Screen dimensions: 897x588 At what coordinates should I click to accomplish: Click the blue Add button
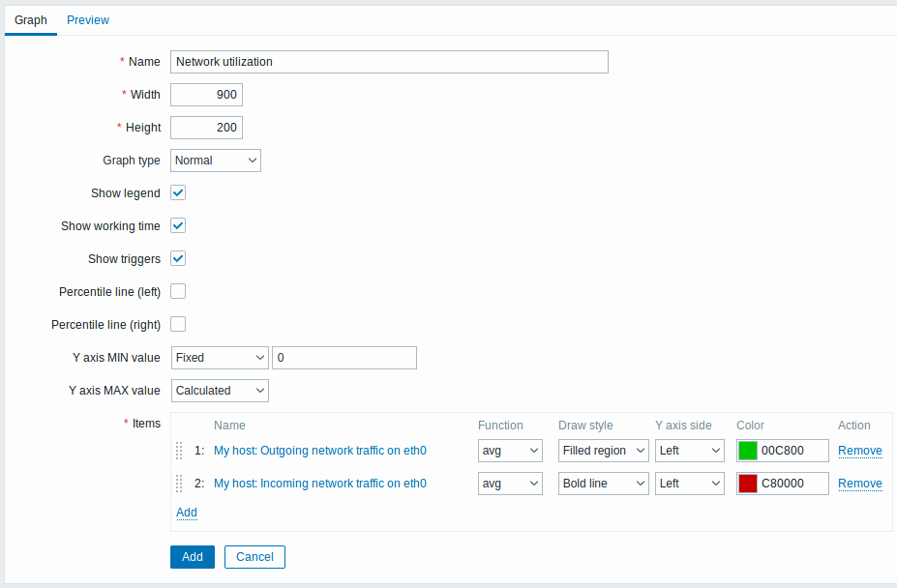pos(193,557)
